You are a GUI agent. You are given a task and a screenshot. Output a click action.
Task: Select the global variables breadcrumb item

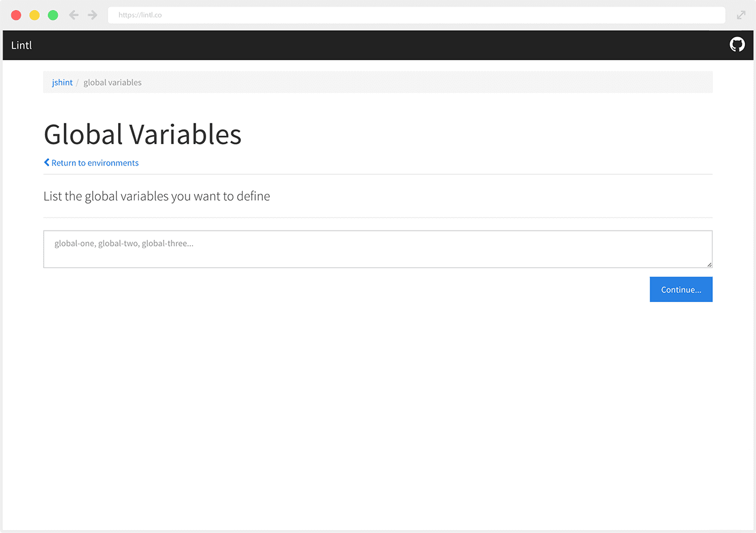112,82
